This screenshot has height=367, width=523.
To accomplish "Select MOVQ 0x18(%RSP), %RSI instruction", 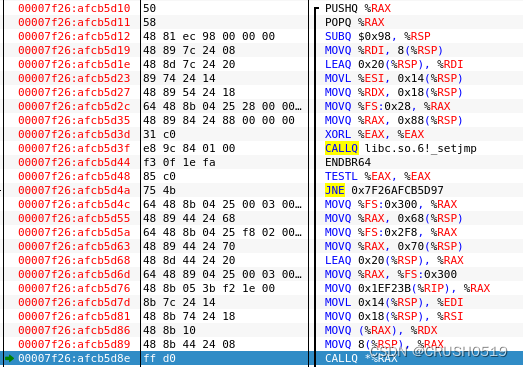I will click(394, 316).
